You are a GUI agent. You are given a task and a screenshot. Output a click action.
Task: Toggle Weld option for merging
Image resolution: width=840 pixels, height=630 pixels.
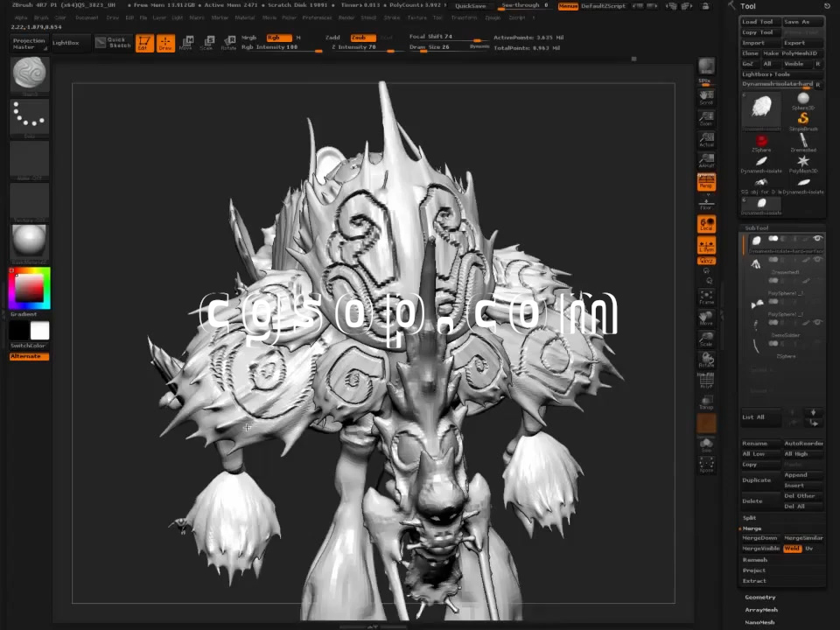click(x=792, y=549)
